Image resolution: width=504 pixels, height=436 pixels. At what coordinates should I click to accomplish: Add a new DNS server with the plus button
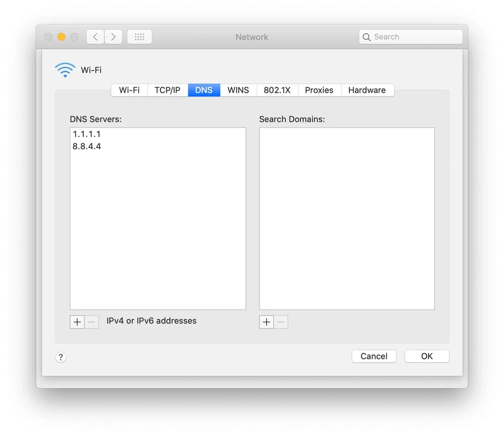(x=77, y=322)
